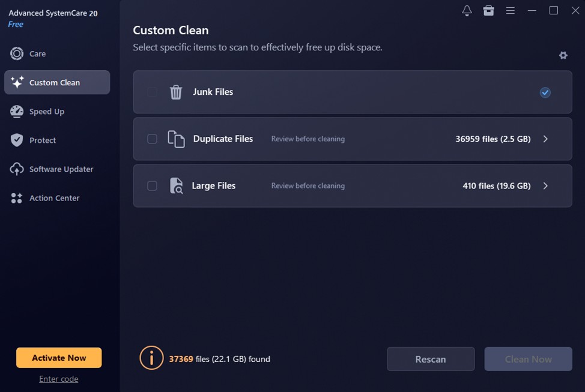Click Large Files "Review before cleaning" text
585x392 pixels.
pos(308,185)
